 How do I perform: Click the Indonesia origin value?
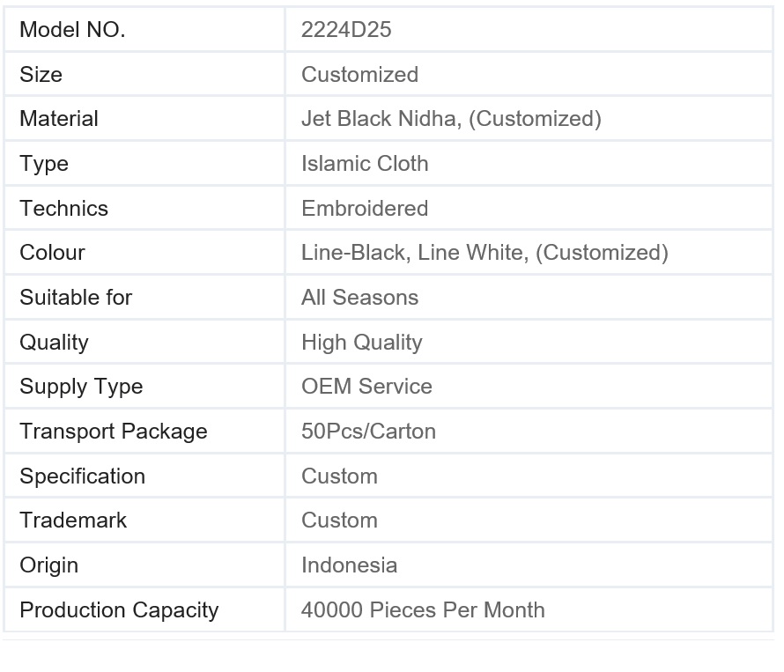coord(349,565)
